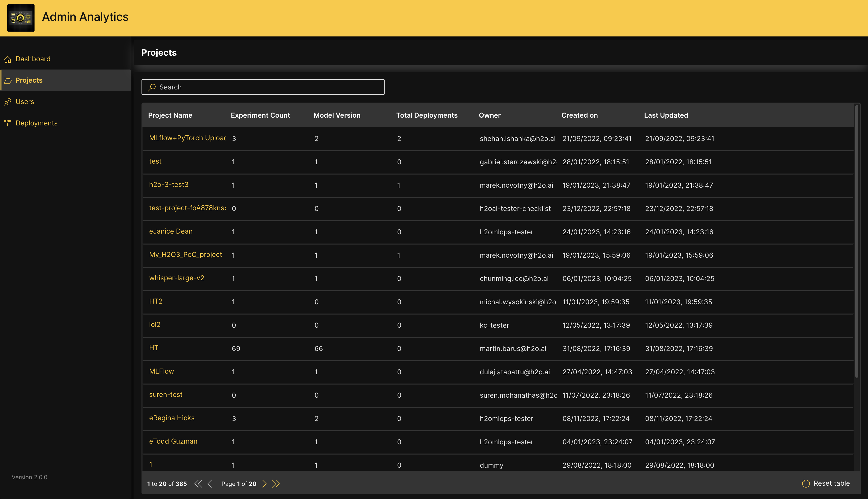Open the h2o-3-test3 project
Screen dimensions: 868x499
point(168,184)
